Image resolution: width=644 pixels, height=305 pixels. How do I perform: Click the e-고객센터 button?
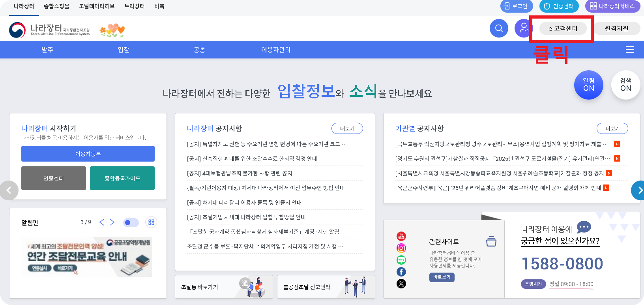(563, 28)
